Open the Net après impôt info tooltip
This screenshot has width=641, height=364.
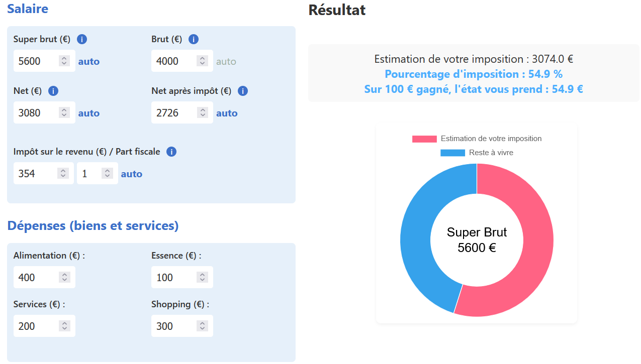point(242,91)
